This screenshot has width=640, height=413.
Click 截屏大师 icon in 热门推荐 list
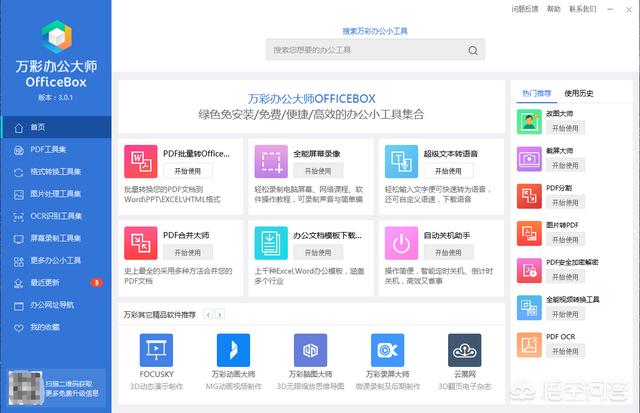[529, 159]
